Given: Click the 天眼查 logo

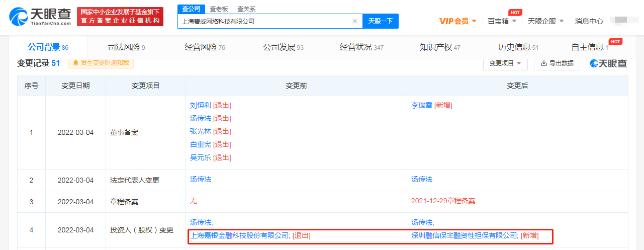Looking at the screenshot, I should (41, 17).
